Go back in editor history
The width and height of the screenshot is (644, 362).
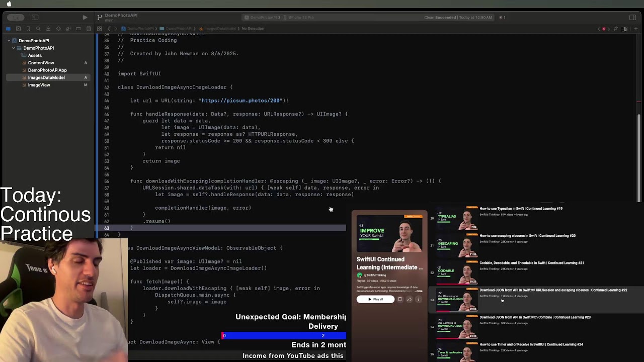coord(109,29)
